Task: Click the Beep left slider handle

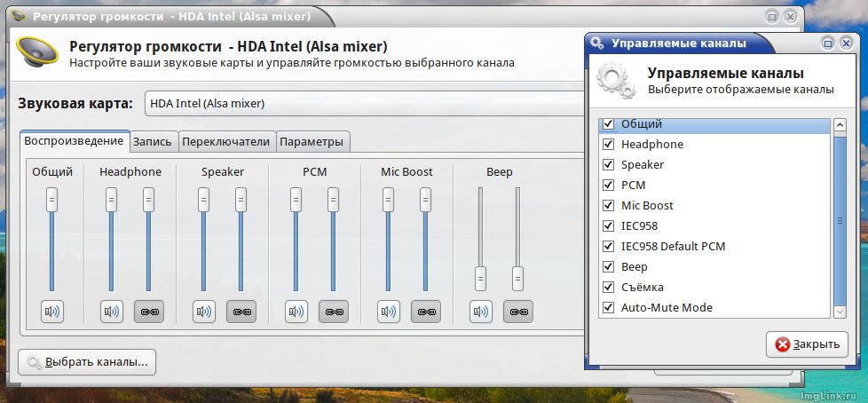Action: tap(480, 279)
